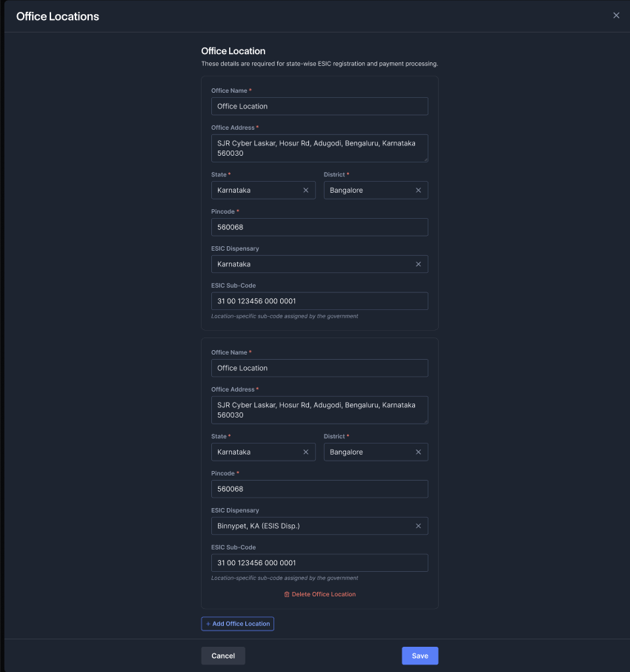
Task: Open the first State dropdown showing Karnataka
Action: click(256, 191)
